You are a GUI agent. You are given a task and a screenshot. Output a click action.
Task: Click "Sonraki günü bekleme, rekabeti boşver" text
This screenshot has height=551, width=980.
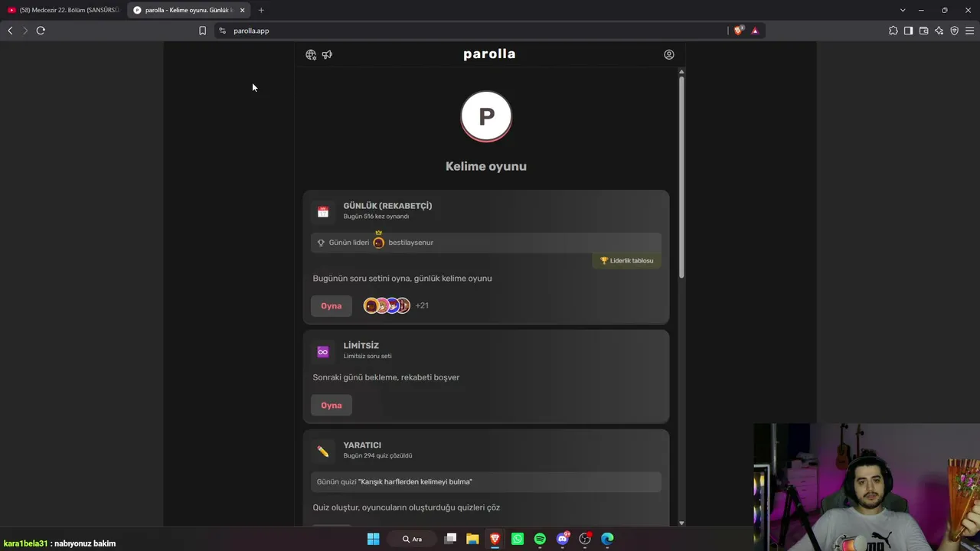coord(386,377)
